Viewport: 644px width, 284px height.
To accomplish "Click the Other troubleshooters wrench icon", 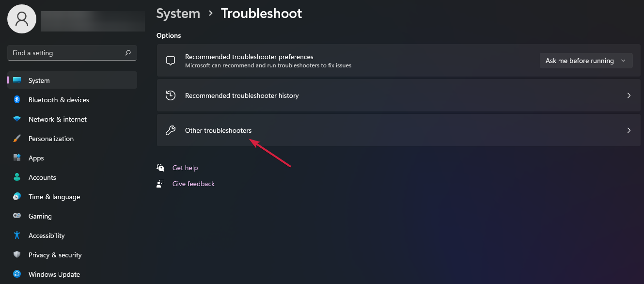I will pyautogui.click(x=171, y=130).
